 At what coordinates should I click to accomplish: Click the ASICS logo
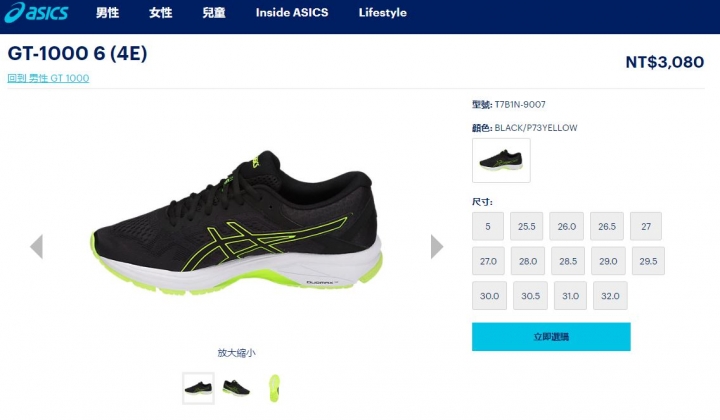36,12
